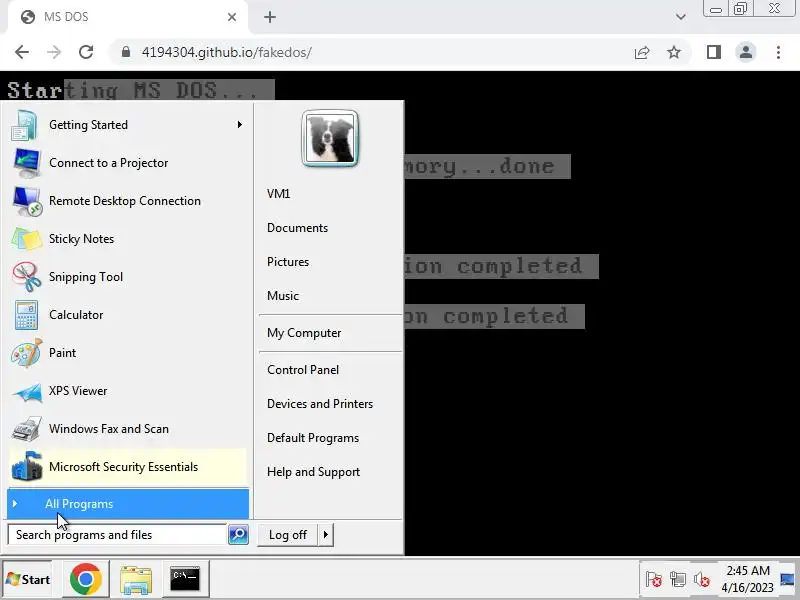Close the MS DOS tab

[x=232, y=17]
